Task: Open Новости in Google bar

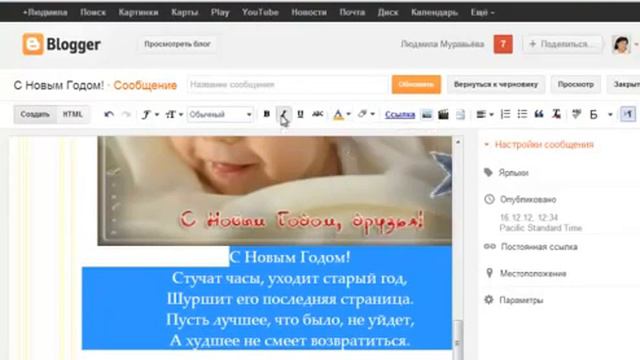Action: (309, 12)
